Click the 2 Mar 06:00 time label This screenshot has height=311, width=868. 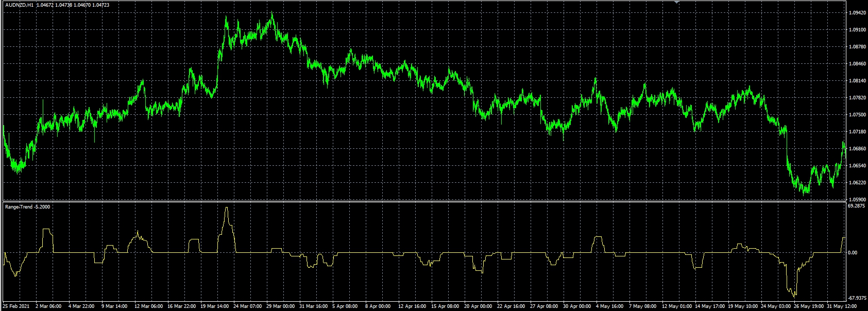pos(49,306)
